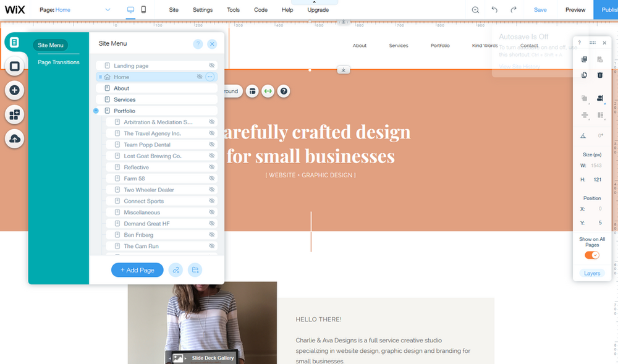Screen dimensions: 618x364
Task: Click the copy icon in the floating toolbar
Action: (x=583, y=59)
